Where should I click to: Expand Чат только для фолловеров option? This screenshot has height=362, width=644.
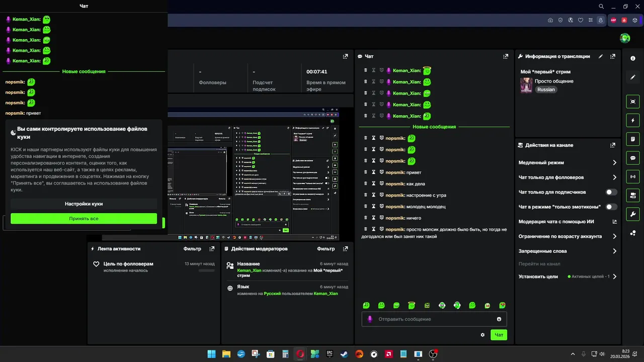[x=568, y=177]
